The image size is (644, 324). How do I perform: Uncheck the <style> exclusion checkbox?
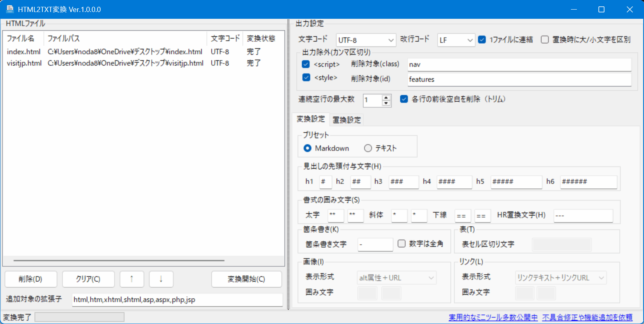coord(306,77)
